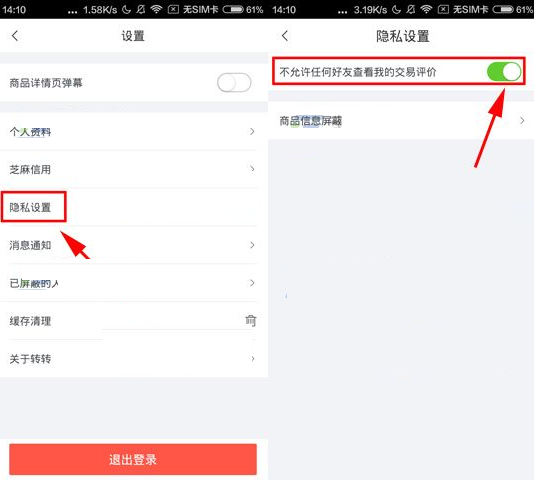Tap back arrow on 隐私设置 screen
The image size is (534, 481).
(285, 36)
